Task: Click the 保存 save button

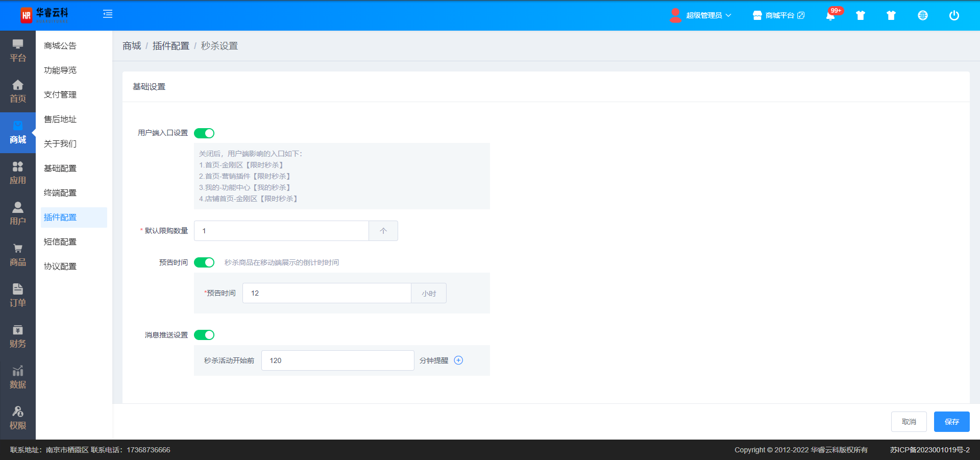Action: pyautogui.click(x=951, y=422)
